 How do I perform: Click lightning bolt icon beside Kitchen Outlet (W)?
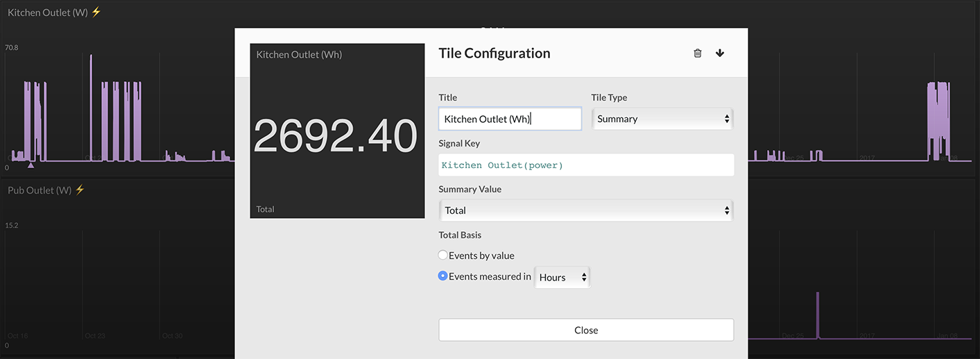click(96, 12)
